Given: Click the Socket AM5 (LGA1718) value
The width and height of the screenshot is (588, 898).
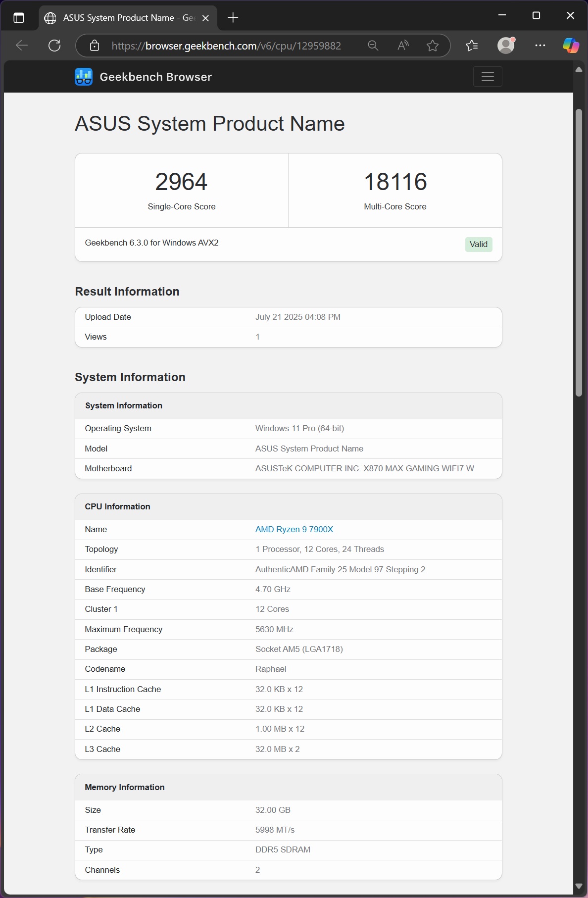Looking at the screenshot, I should coord(299,649).
